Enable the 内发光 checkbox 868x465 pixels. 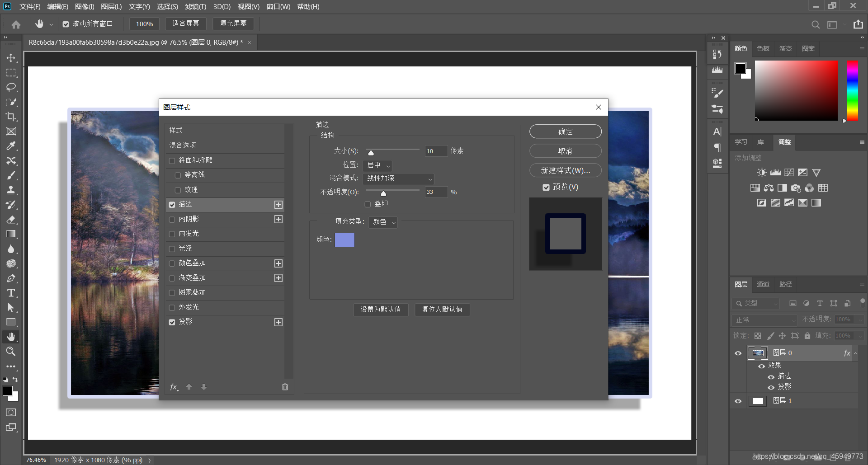172,234
